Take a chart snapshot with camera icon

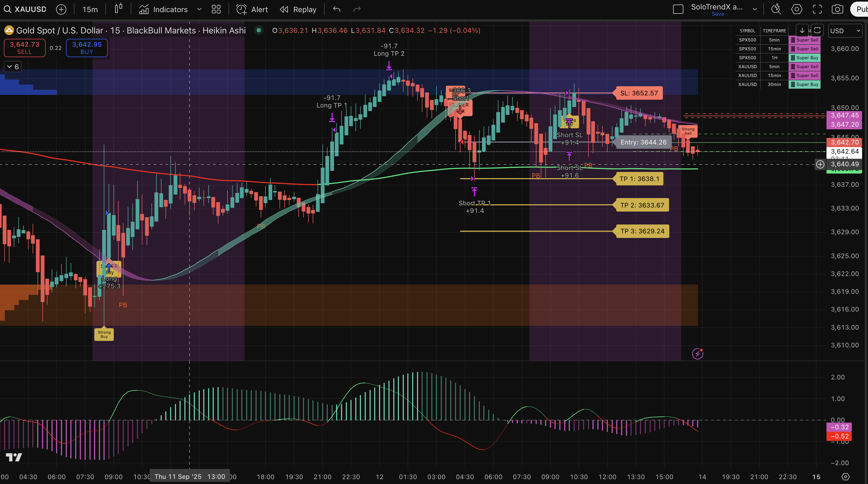tap(837, 9)
